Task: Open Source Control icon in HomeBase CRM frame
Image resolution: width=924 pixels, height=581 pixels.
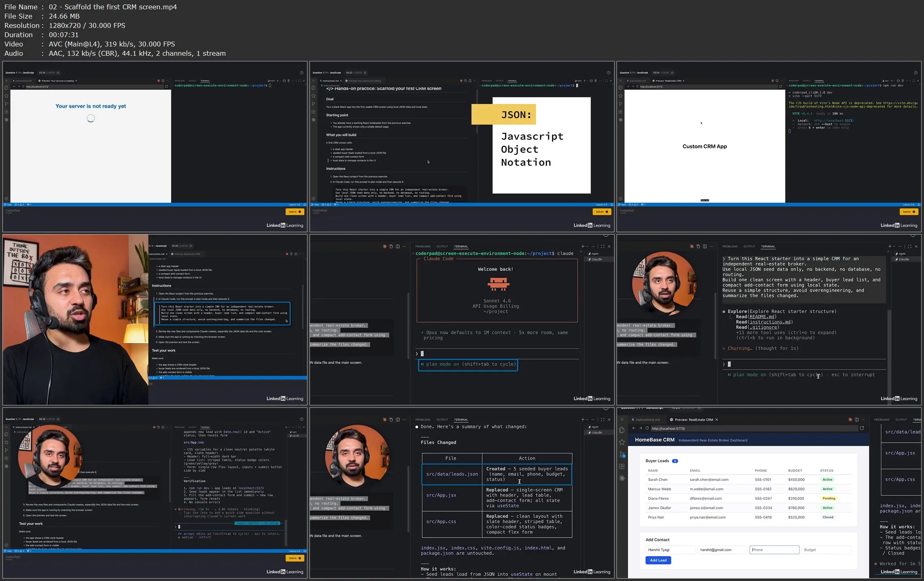Action: (x=622, y=454)
